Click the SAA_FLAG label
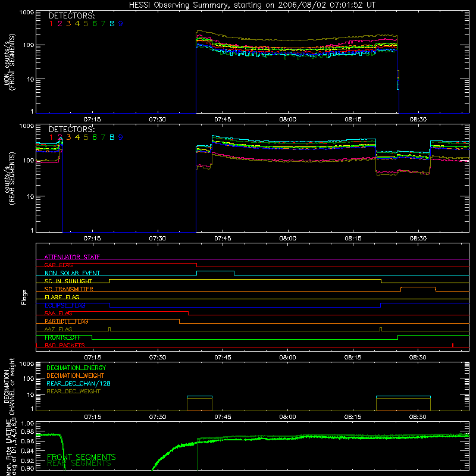This screenshot has width=476, height=476. tap(58, 313)
